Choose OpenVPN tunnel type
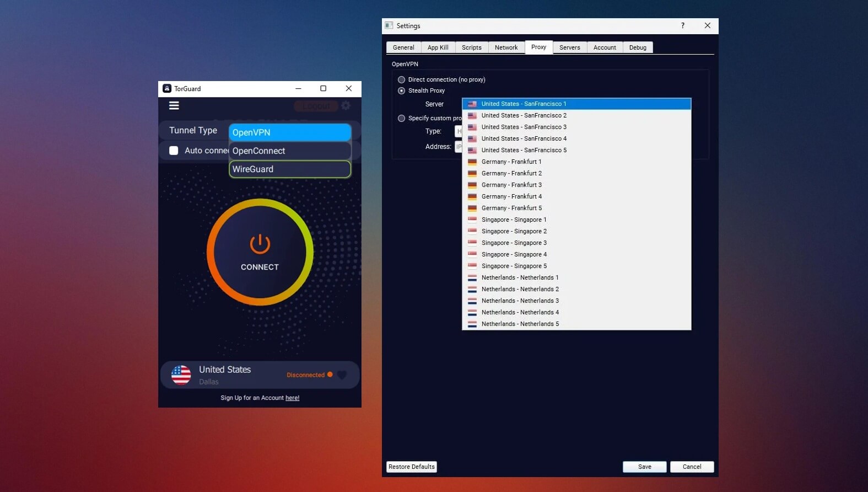Screen dimensions: 868x492 (290, 132)
